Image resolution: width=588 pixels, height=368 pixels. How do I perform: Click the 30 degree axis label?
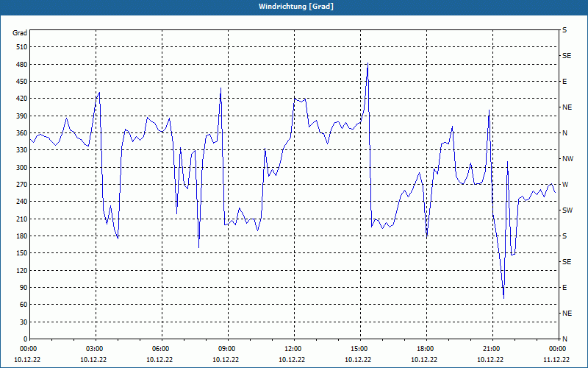23,322
